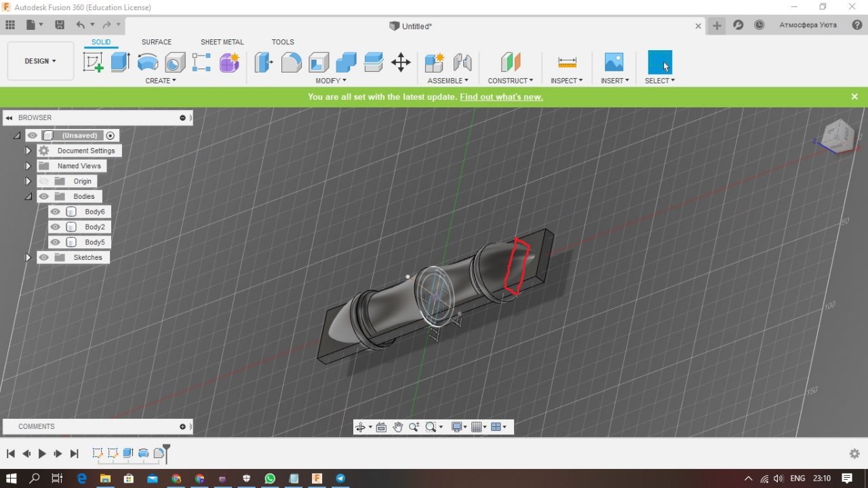Image resolution: width=868 pixels, height=488 pixels.
Task: Open the INSPECT dropdown menu
Action: click(x=567, y=81)
